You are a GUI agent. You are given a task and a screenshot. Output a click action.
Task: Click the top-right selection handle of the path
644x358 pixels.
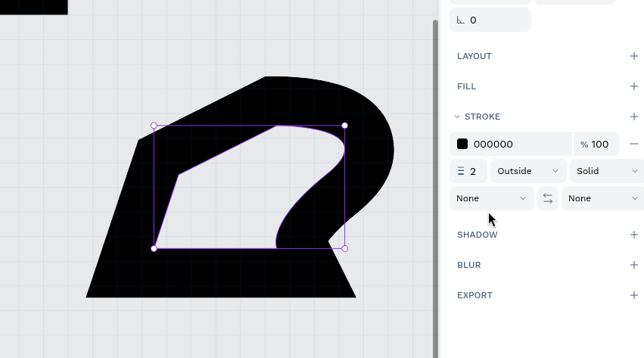(345, 126)
